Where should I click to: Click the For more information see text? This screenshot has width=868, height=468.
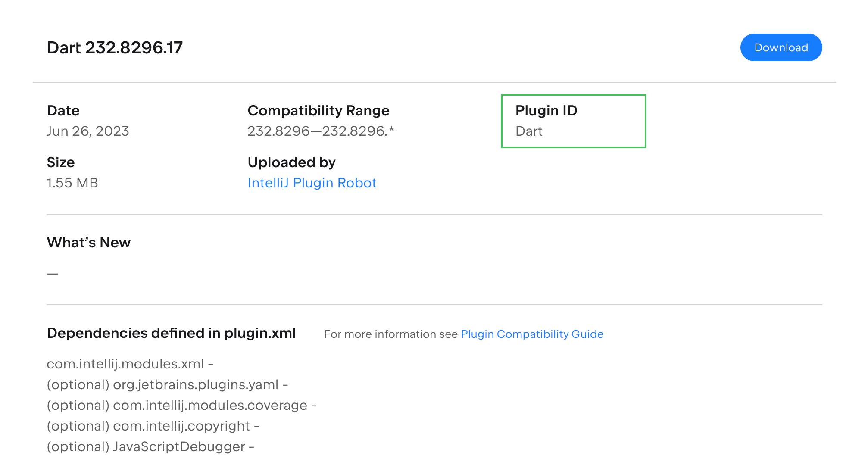pos(391,334)
